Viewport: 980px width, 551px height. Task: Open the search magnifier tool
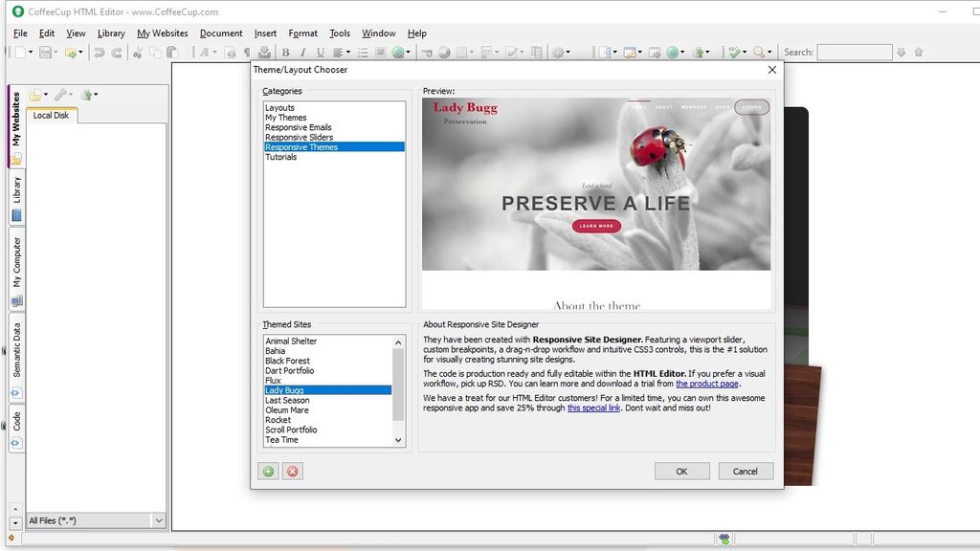point(756,52)
